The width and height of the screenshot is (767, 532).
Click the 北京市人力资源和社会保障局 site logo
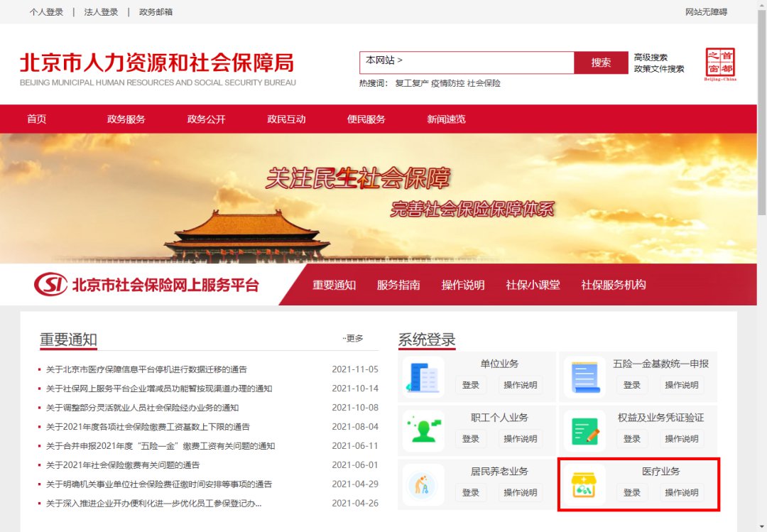(158, 69)
